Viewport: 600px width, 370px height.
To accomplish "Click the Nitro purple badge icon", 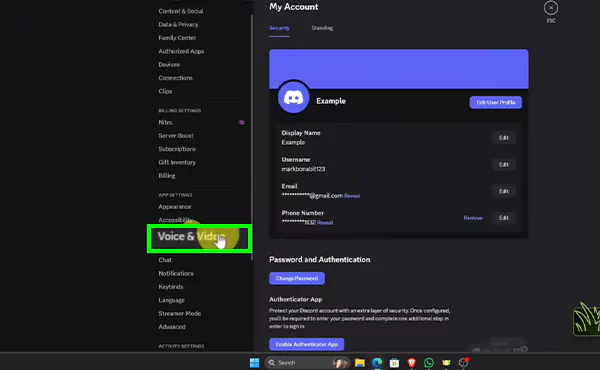I will (x=241, y=122).
